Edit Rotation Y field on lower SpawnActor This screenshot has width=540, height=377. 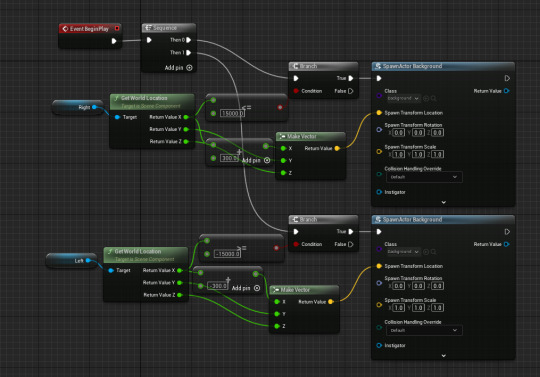(x=418, y=286)
